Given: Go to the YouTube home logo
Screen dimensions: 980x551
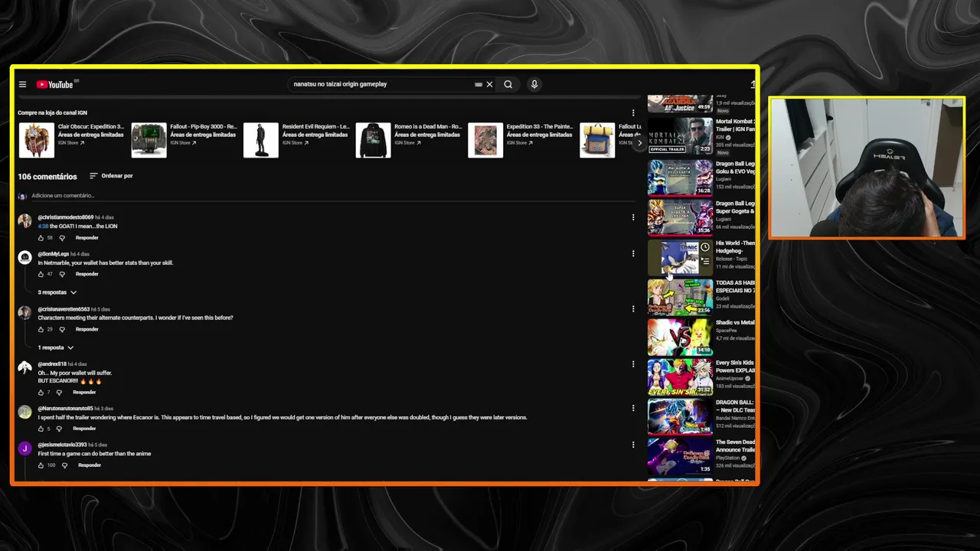Looking at the screenshot, I should tap(54, 84).
